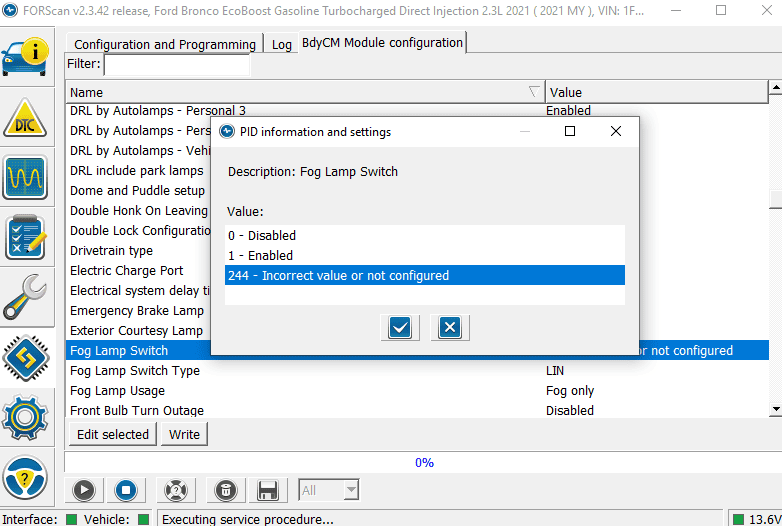Select the Fog Lamp Switch Type row

click(417, 370)
